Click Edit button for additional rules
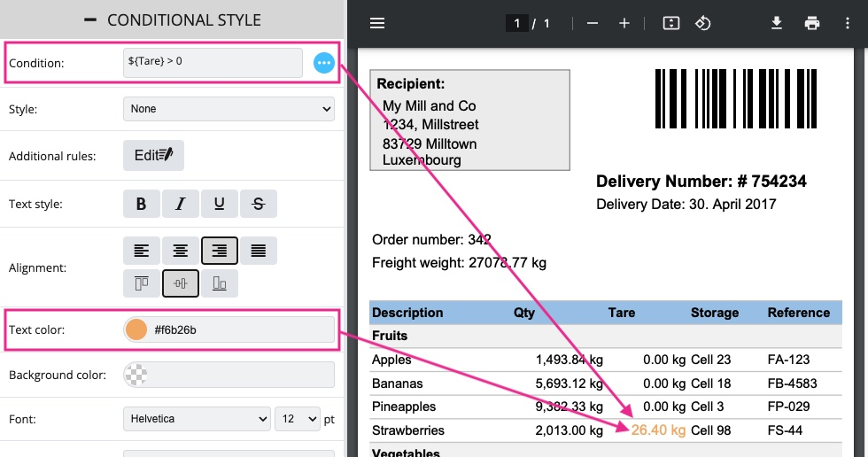Viewport: 868px width, 457px height. pyautogui.click(x=153, y=155)
